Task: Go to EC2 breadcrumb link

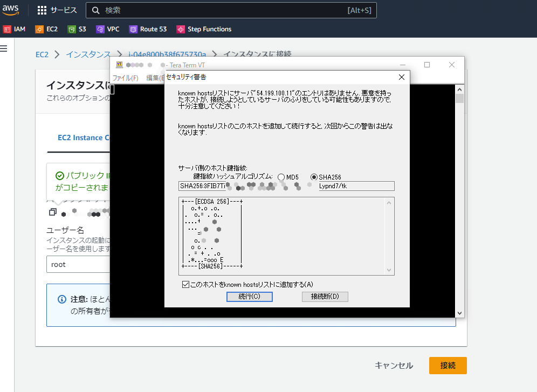Action: 42,54
